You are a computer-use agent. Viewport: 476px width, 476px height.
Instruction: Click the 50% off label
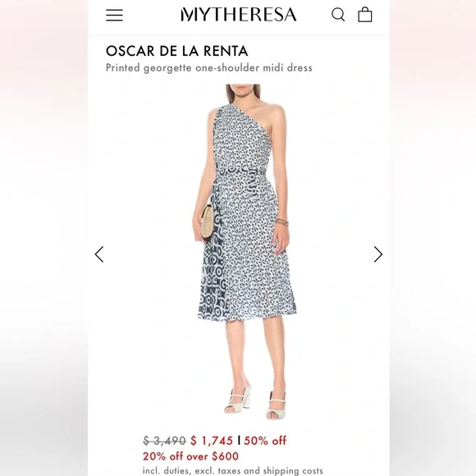click(265, 441)
